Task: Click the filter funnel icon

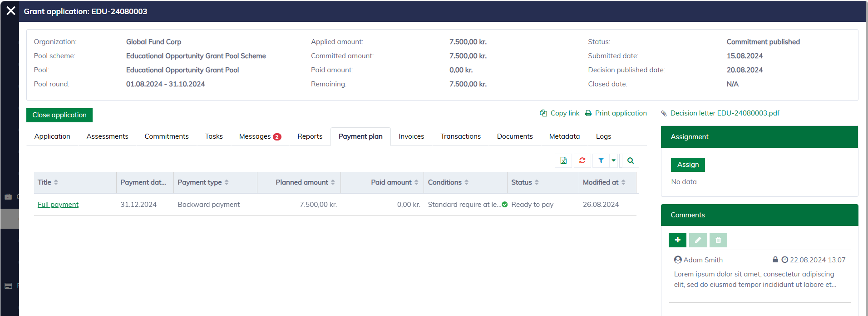Action: [x=601, y=161]
